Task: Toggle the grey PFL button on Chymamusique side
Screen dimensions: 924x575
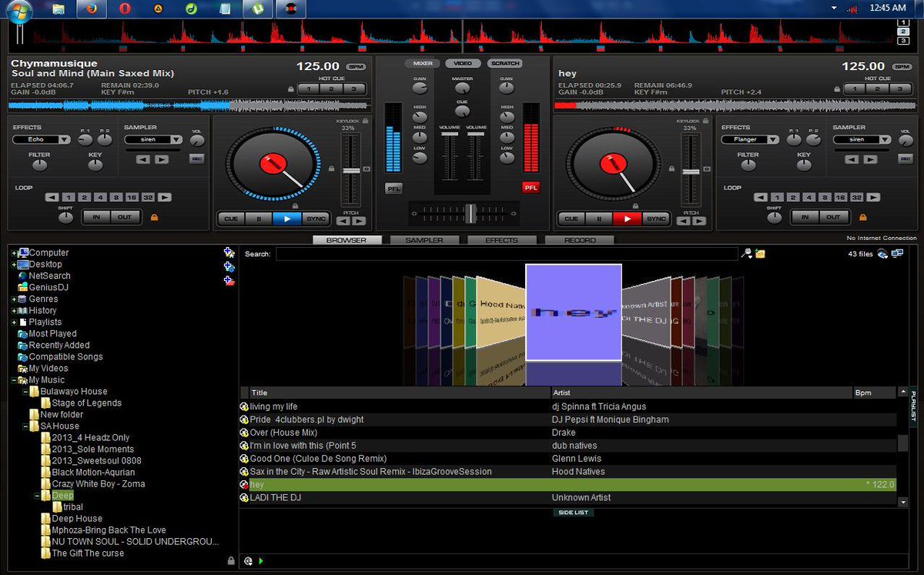Action: tap(393, 188)
